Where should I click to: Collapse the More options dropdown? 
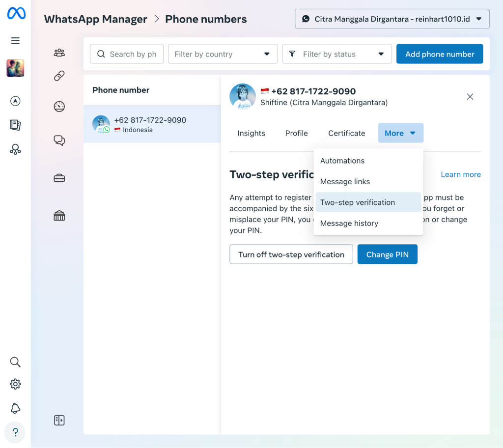[400, 133]
